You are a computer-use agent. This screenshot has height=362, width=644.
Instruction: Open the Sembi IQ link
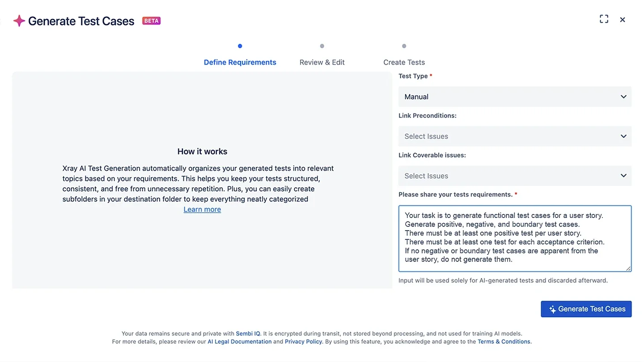click(x=248, y=333)
